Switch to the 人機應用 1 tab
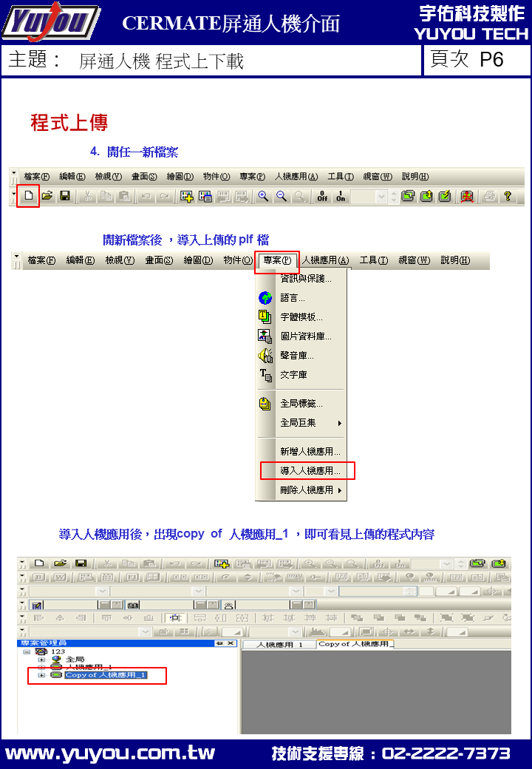The image size is (532, 769). [279, 645]
